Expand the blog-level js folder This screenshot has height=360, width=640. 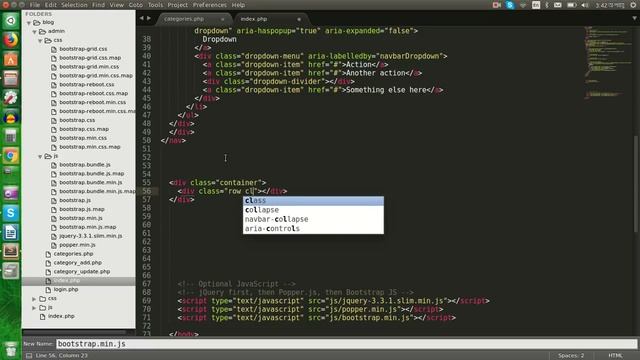pyautogui.click(x=35, y=308)
